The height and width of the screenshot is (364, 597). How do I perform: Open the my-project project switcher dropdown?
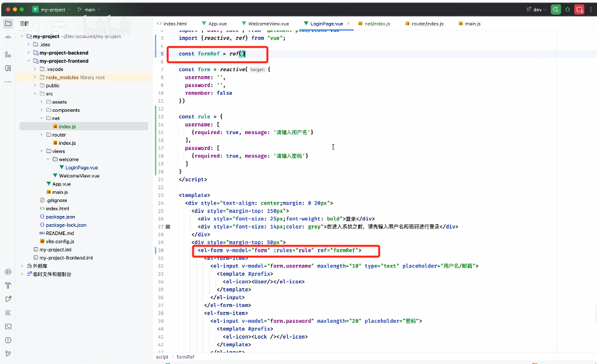(51, 10)
